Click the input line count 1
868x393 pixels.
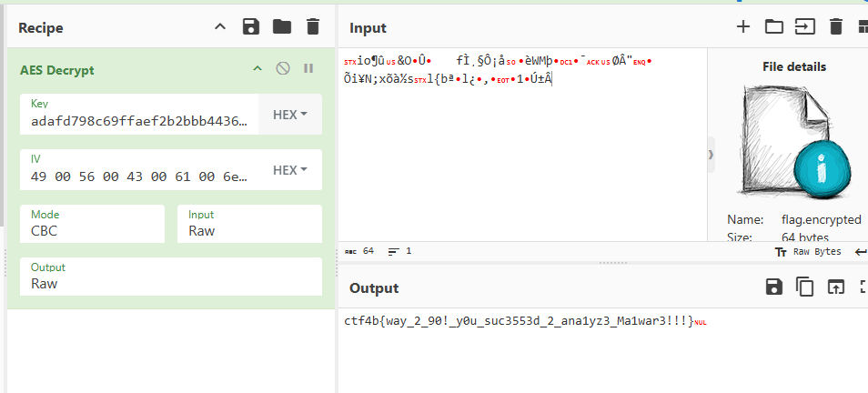click(x=399, y=251)
